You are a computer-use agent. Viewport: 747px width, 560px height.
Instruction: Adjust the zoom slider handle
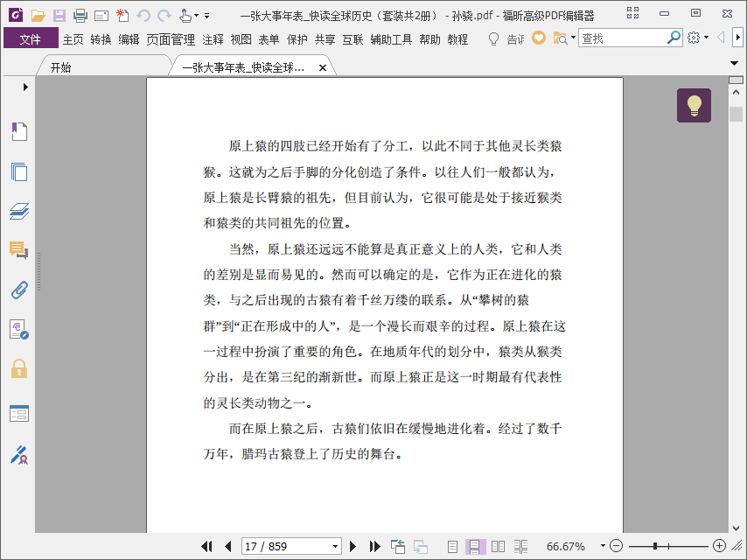click(655, 546)
